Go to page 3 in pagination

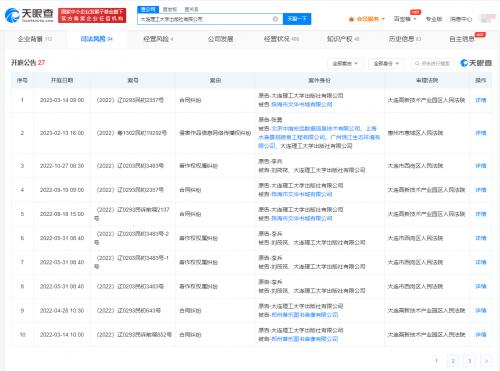[x=469, y=361]
